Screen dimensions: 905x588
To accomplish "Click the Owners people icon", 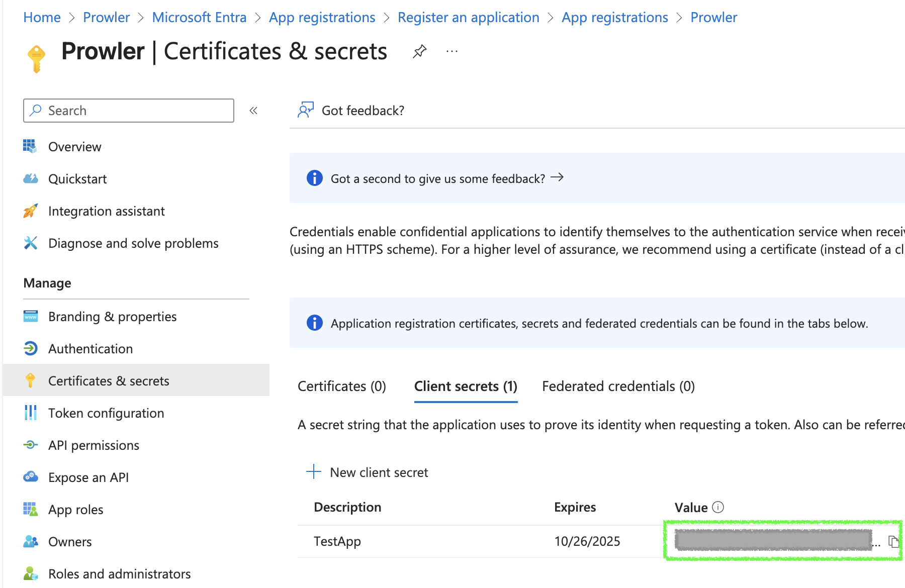I will point(30,541).
